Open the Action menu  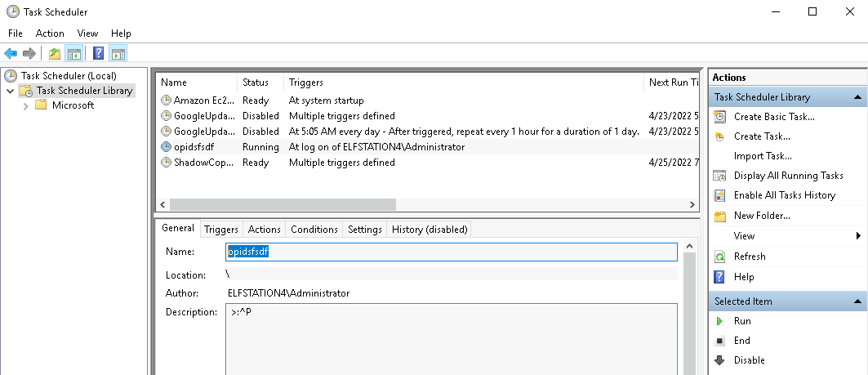tap(50, 33)
